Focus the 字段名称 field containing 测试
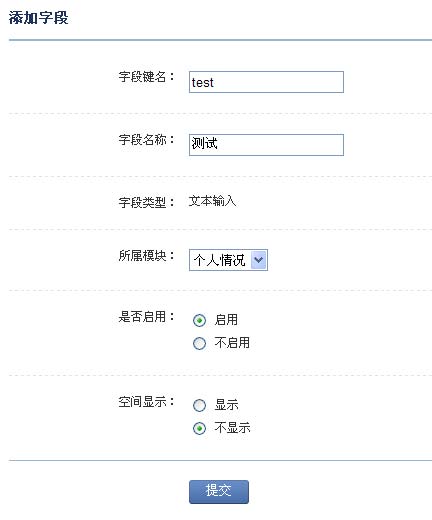The height and width of the screenshot is (520, 432). (266, 145)
